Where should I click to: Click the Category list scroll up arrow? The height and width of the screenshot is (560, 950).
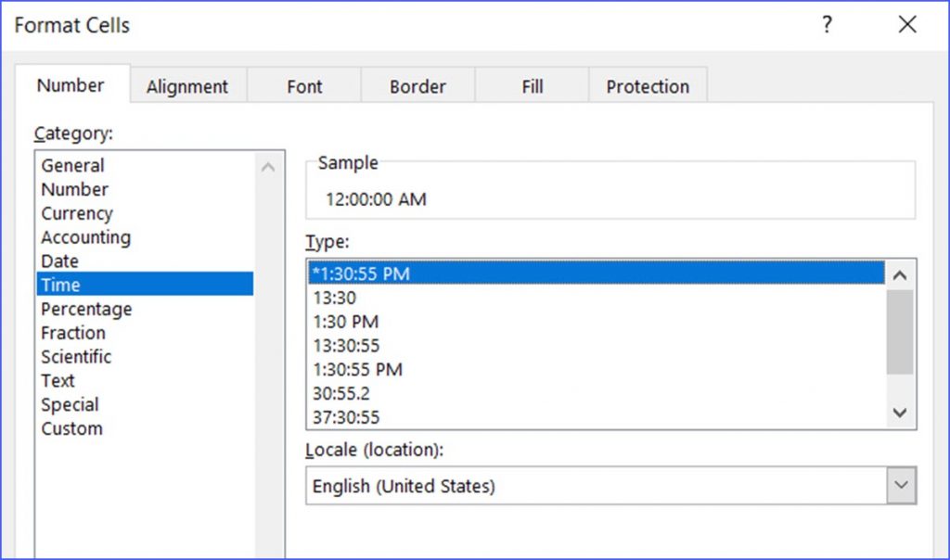pyautogui.click(x=268, y=168)
